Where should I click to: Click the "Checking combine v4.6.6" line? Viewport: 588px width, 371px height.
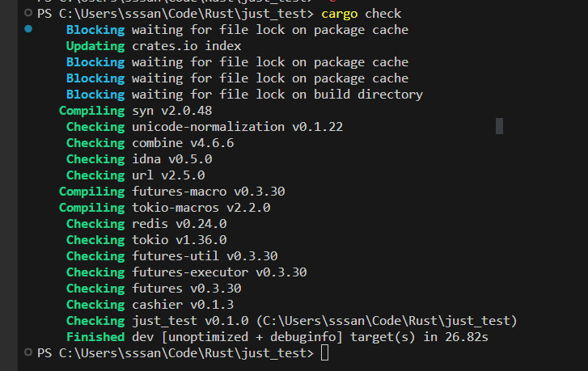(x=150, y=143)
